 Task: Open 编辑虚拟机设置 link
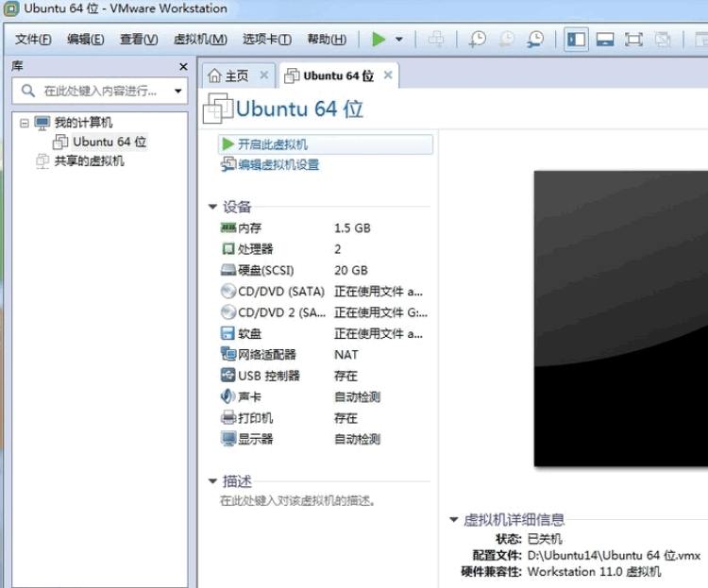278,165
